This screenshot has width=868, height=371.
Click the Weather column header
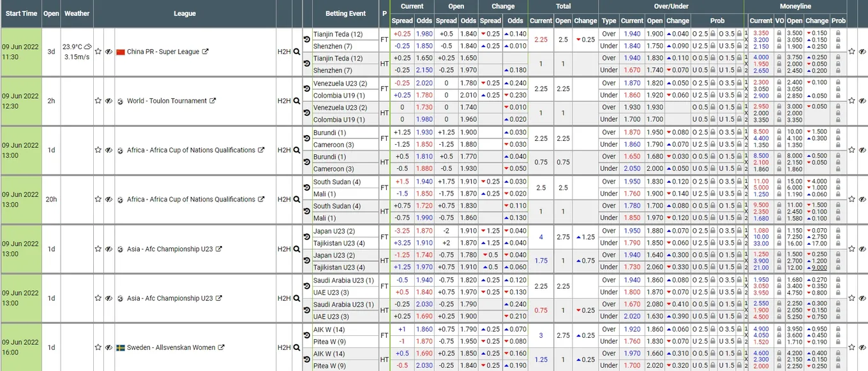pos(77,13)
